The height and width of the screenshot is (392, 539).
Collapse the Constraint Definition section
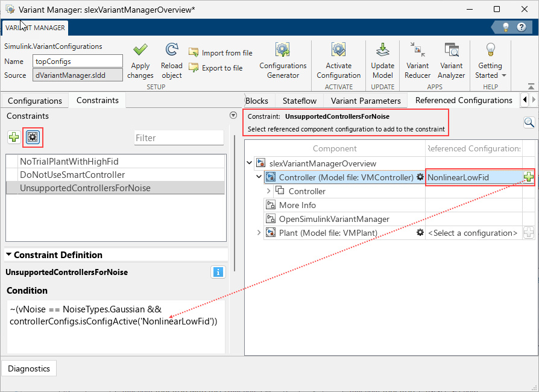pos(9,254)
